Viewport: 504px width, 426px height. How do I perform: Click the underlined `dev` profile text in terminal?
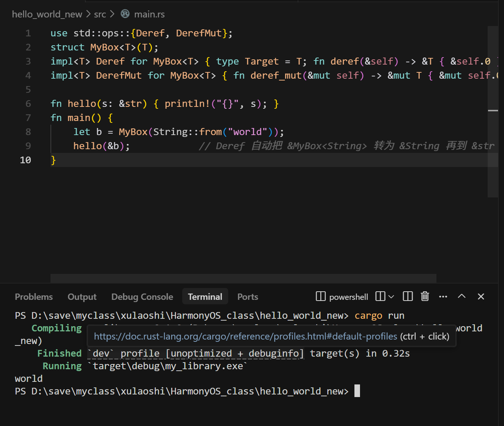pyautogui.click(x=196, y=354)
